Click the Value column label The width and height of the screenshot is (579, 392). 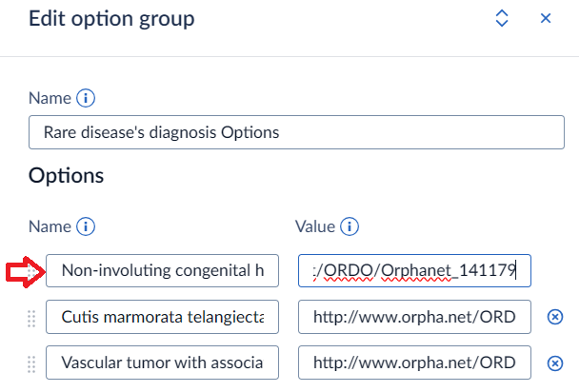(314, 226)
